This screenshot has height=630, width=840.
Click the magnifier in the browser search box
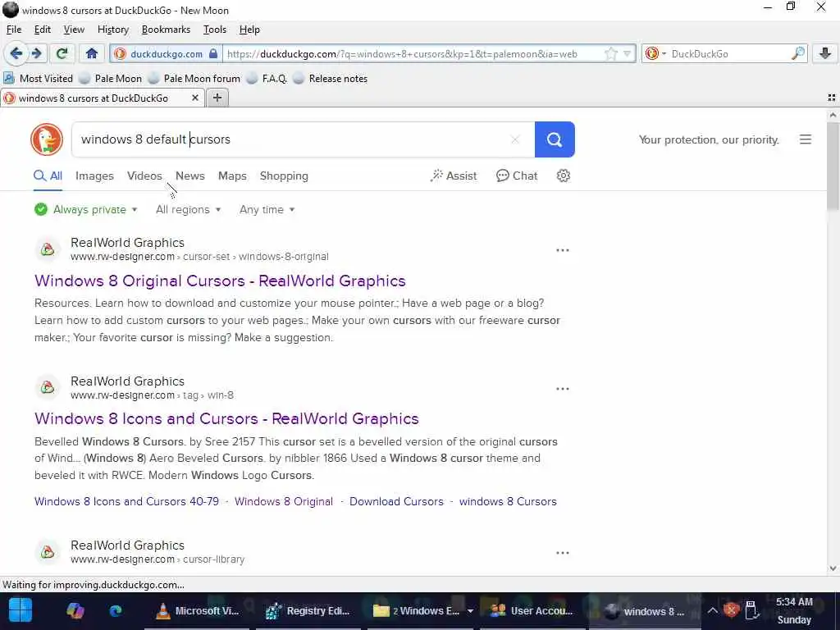[x=797, y=53]
